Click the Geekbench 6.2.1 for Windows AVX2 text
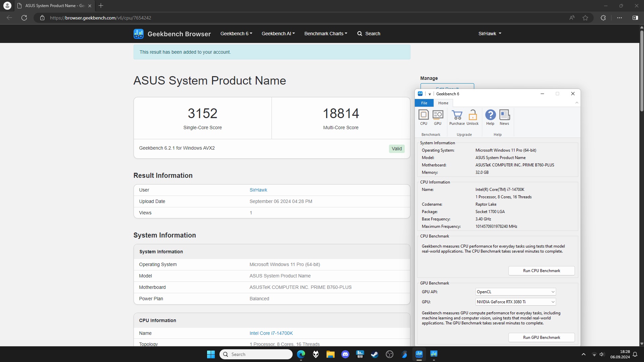The width and height of the screenshot is (644, 362). pyautogui.click(x=177, y=148)
